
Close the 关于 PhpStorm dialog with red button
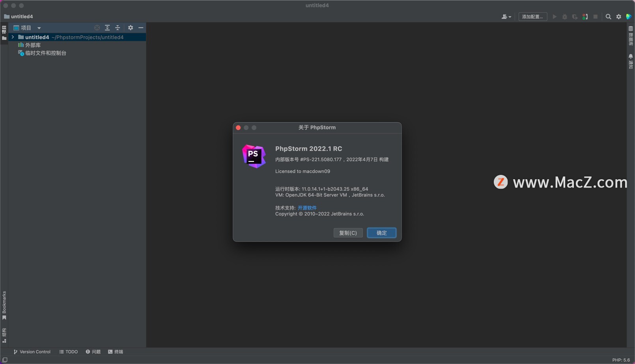point(238,128)
